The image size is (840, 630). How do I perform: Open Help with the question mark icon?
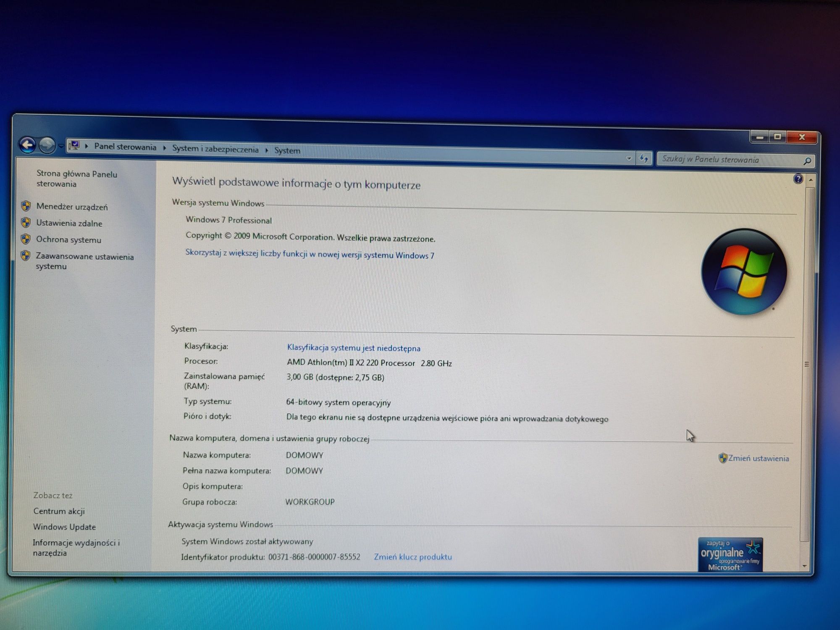click(x=798, y=179)
